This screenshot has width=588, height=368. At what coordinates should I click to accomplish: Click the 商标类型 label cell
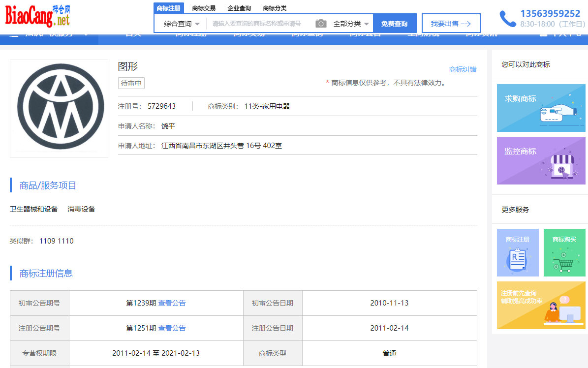click(x=273, y=353)
